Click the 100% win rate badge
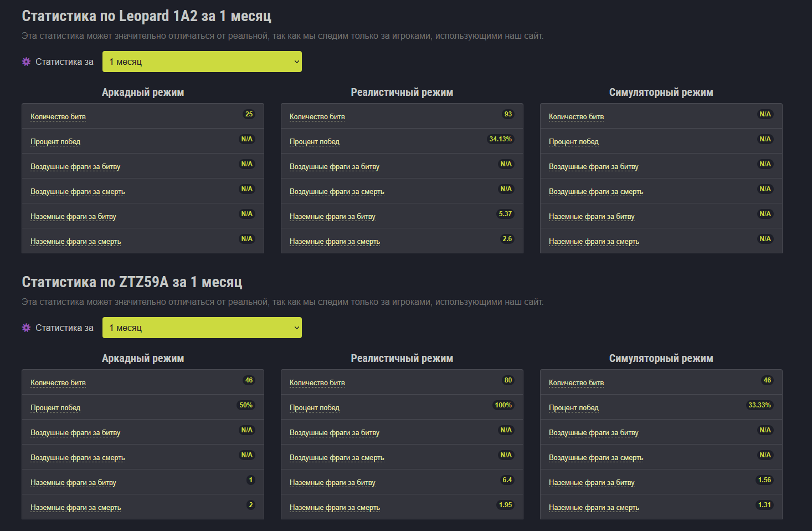The image size is (812, 531). pos(503,405)
